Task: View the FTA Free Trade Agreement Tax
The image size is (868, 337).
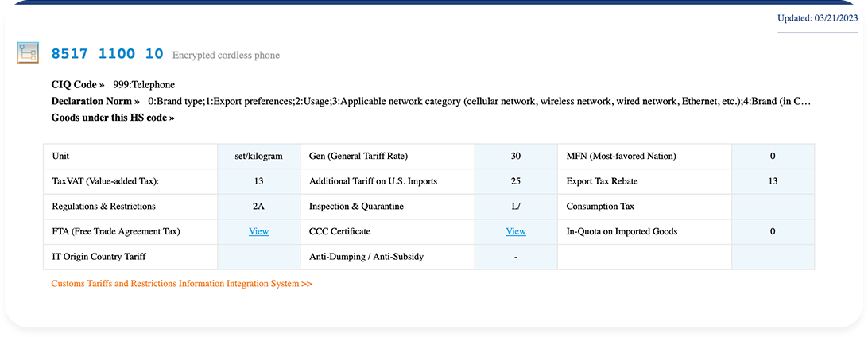Action: pyautogui.click(x=258, y=231)
